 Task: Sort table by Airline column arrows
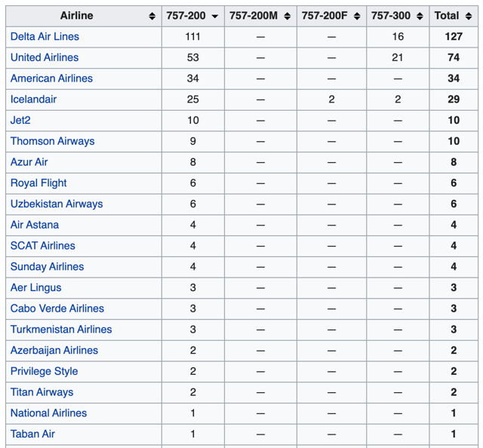152,16
